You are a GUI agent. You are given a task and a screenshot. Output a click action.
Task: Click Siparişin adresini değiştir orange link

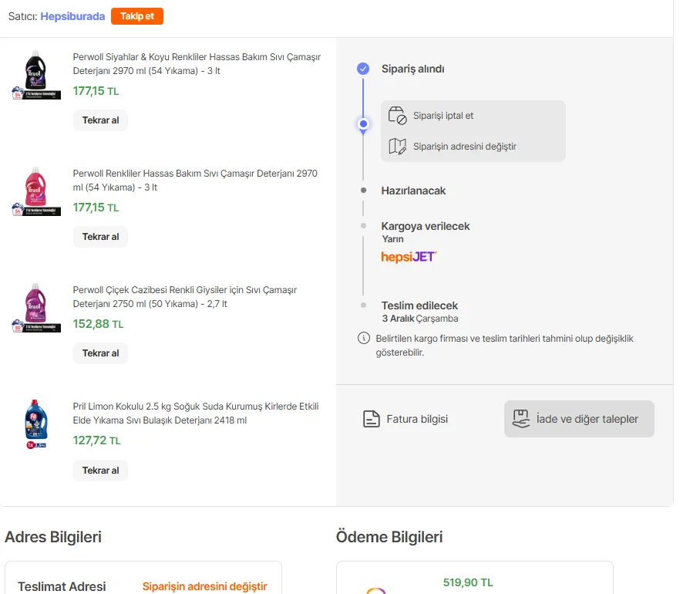point(204,586)
